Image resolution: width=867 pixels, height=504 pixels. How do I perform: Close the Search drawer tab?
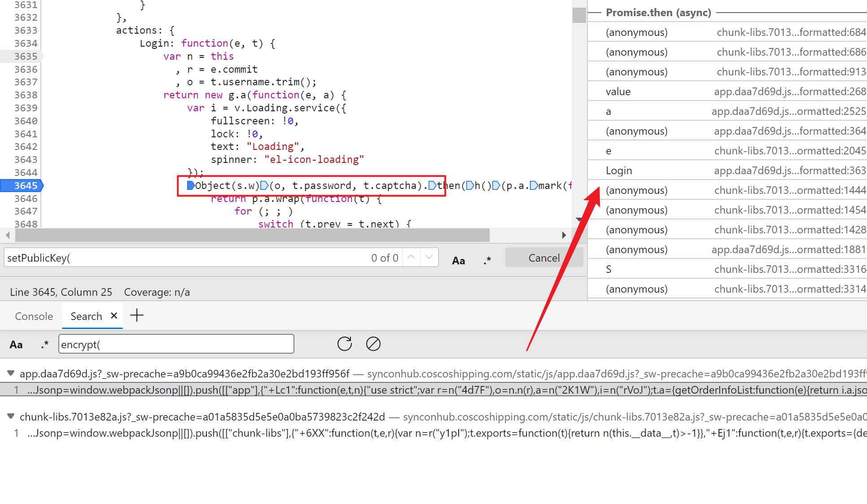pyautogui.click(x=114, y=316)
